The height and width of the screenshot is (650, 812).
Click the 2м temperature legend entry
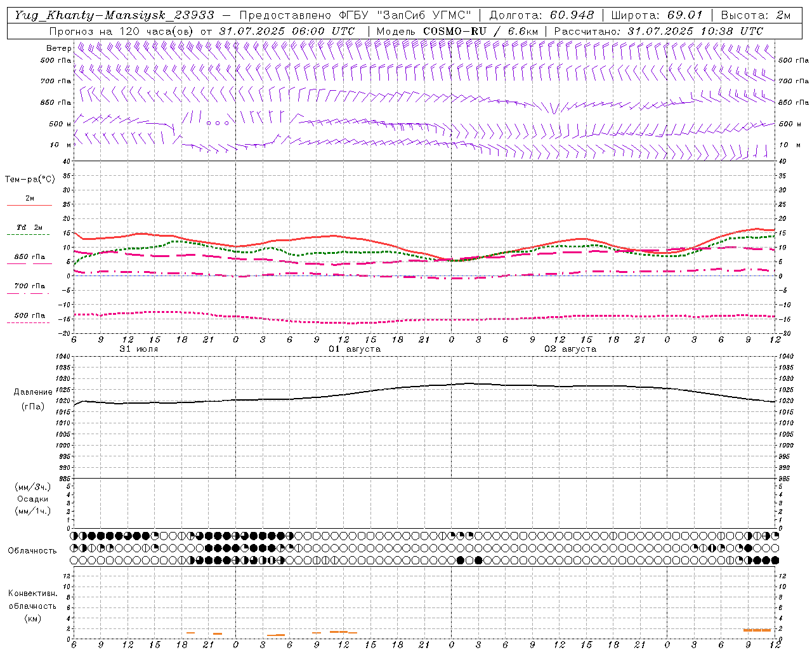click(30, 198)
